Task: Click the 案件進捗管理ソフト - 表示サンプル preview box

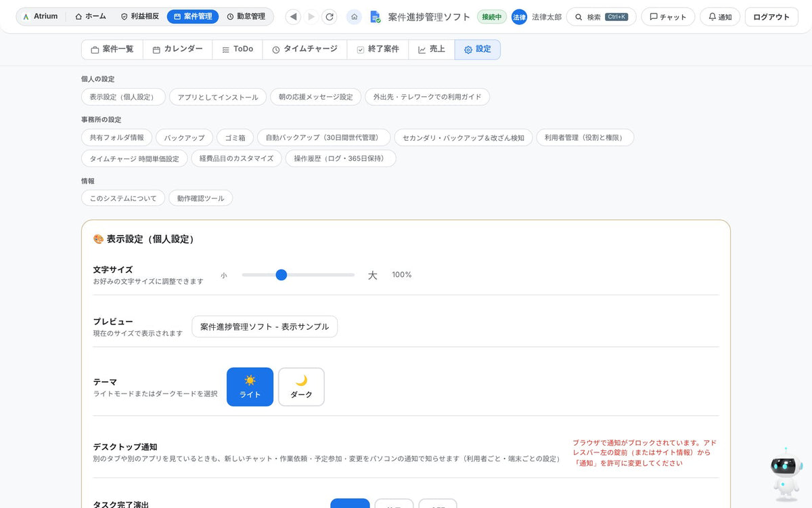Action: pyautogui.click(x=265, y=326)
